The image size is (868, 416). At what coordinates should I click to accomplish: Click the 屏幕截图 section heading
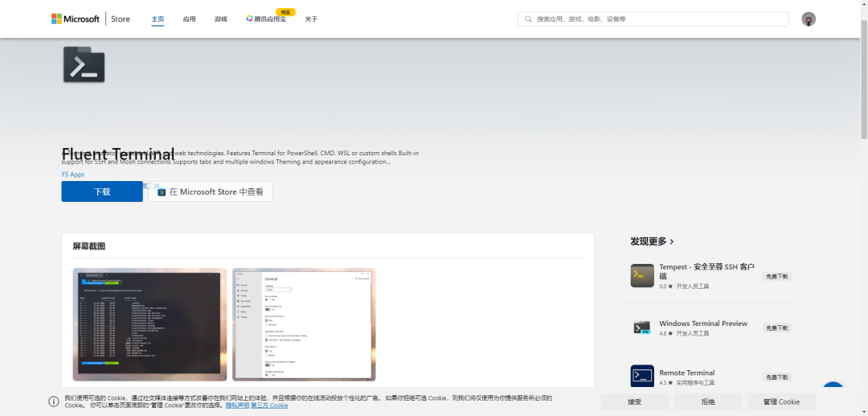88,246
